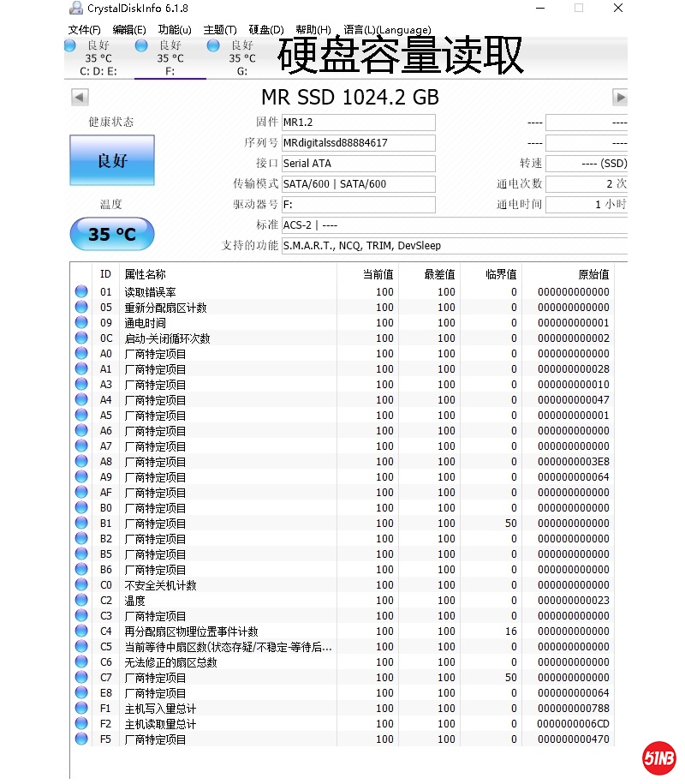
Task: Open the 文件(F) menu
Action: click(85, 30)
